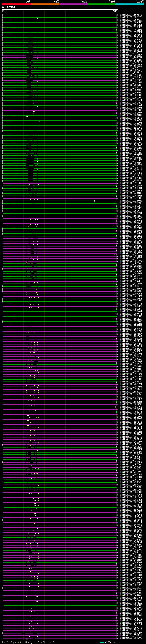Select label UniRef100_A5DYW3
146x644 pixels.
[131, 108]
